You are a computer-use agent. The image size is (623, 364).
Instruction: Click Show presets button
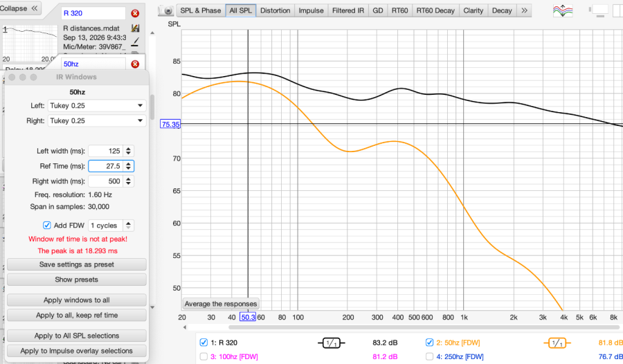click(77, 280)
